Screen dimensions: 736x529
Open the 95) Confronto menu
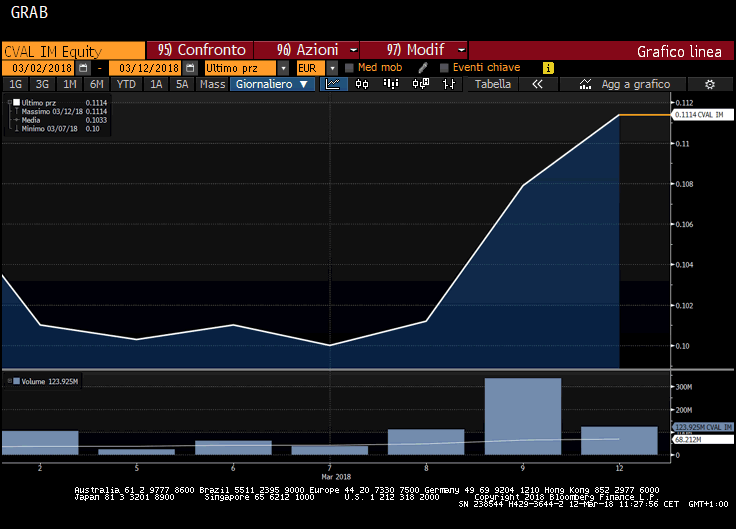(200, 50)
